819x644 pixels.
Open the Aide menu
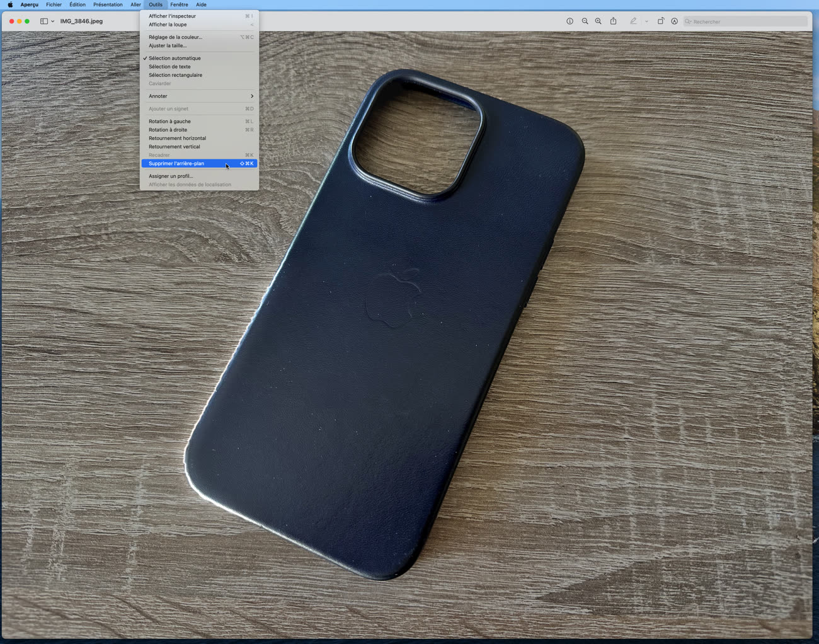tap(201, 4)
